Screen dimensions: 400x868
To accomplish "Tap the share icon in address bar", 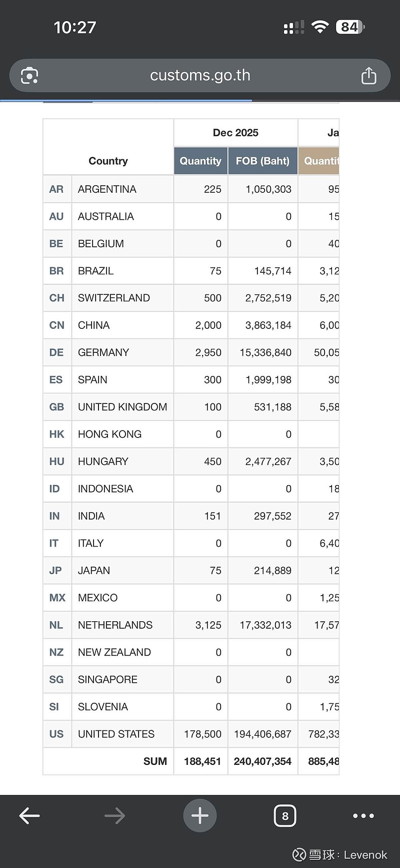I will coord(368,76).
